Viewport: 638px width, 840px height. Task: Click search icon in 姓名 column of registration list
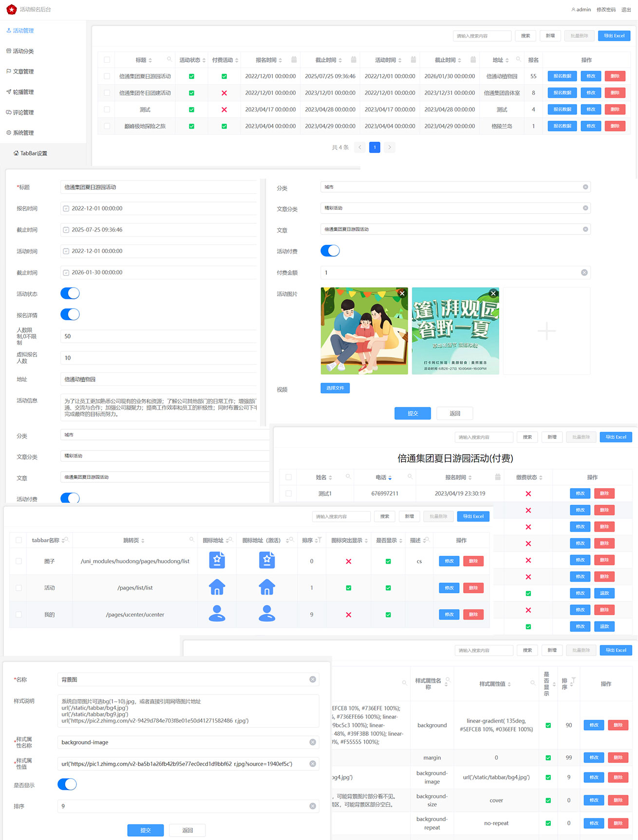click(x=348, y=477)
